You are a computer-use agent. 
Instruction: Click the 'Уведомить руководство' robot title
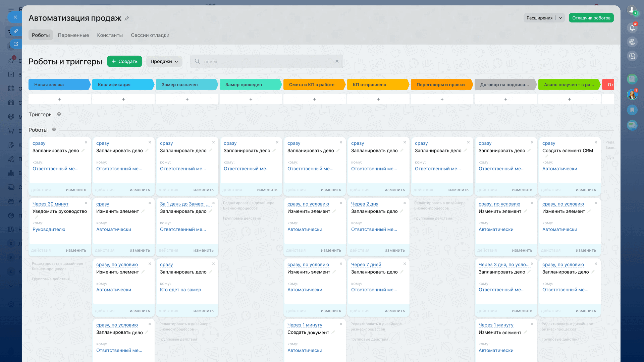click(60, 211)
